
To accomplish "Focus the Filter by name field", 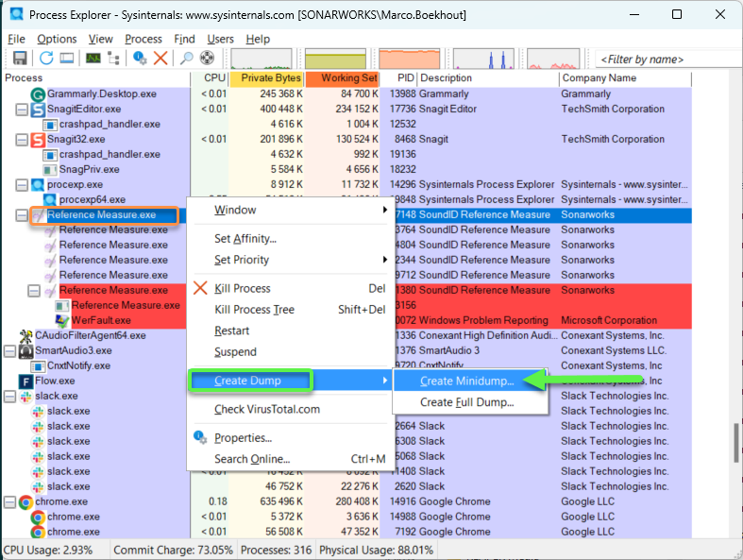I will click(x=668, y=59).
